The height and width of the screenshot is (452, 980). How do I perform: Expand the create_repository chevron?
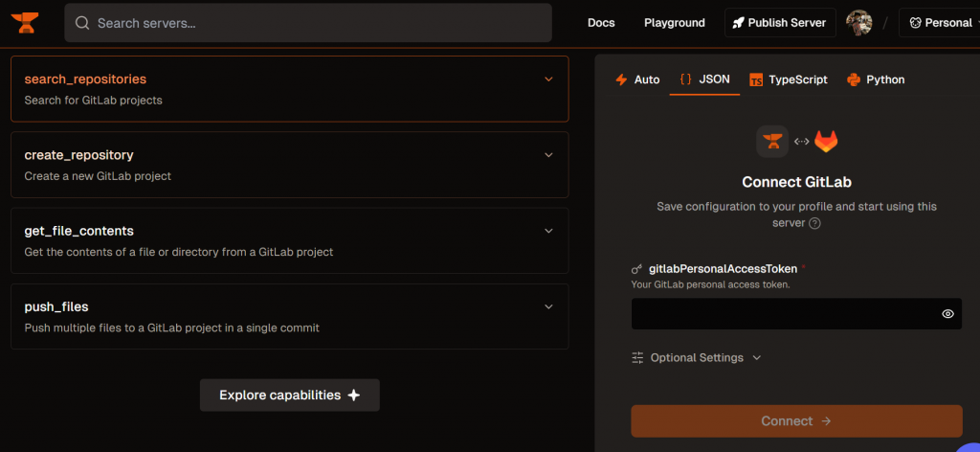click(548, 155)
